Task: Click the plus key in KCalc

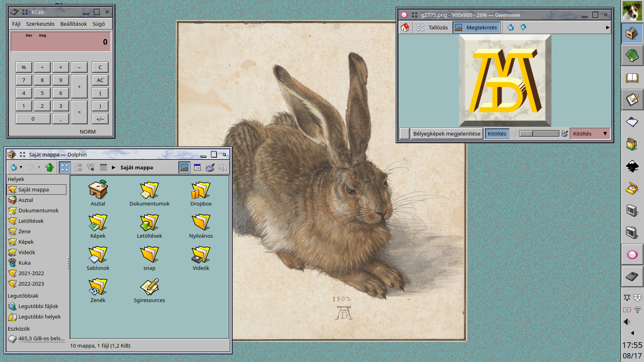Action: point(79,86)
